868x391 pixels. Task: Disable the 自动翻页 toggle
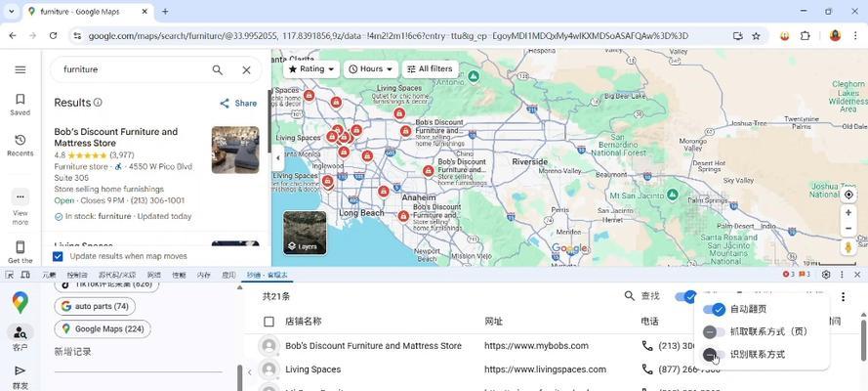point(714,310)
